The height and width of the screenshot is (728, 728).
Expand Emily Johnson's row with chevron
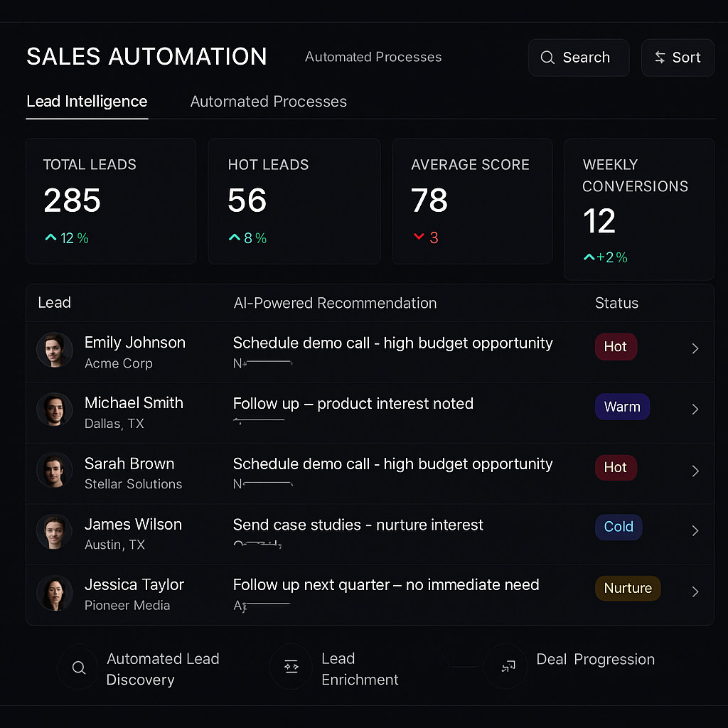[695, 348]
